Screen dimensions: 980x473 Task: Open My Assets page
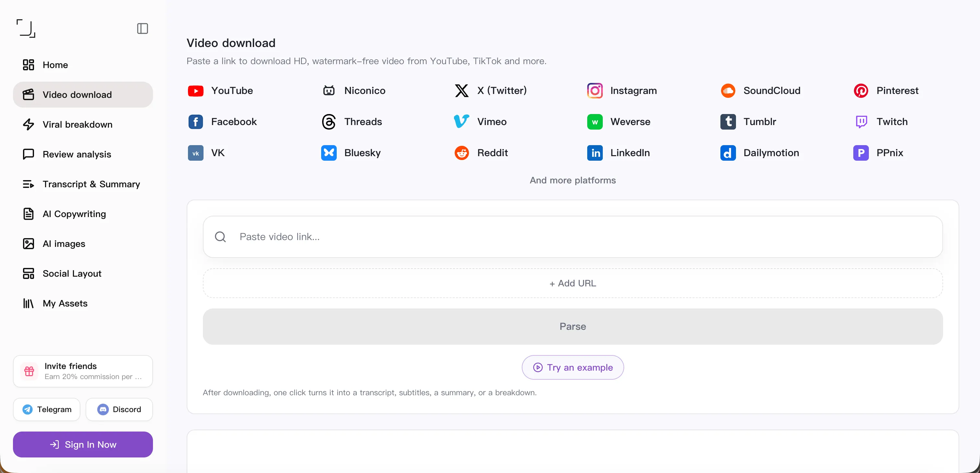click(x=83, y=304)
